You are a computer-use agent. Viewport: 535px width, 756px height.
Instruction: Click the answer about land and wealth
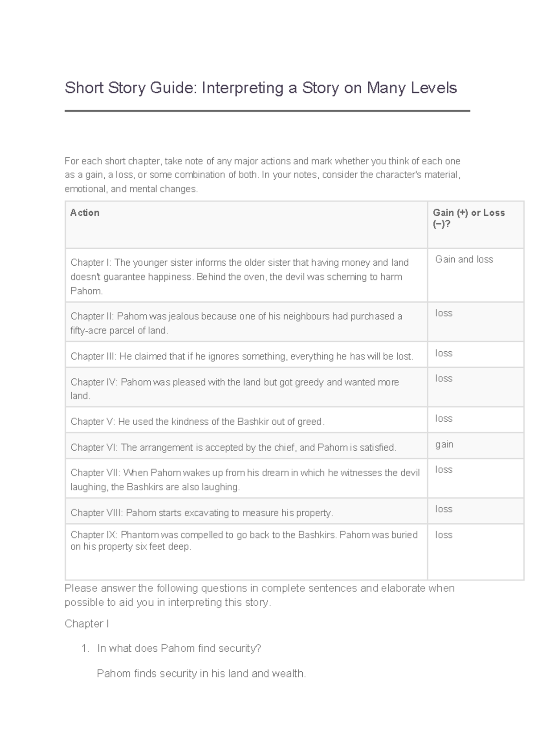click(x=201, y=674)
